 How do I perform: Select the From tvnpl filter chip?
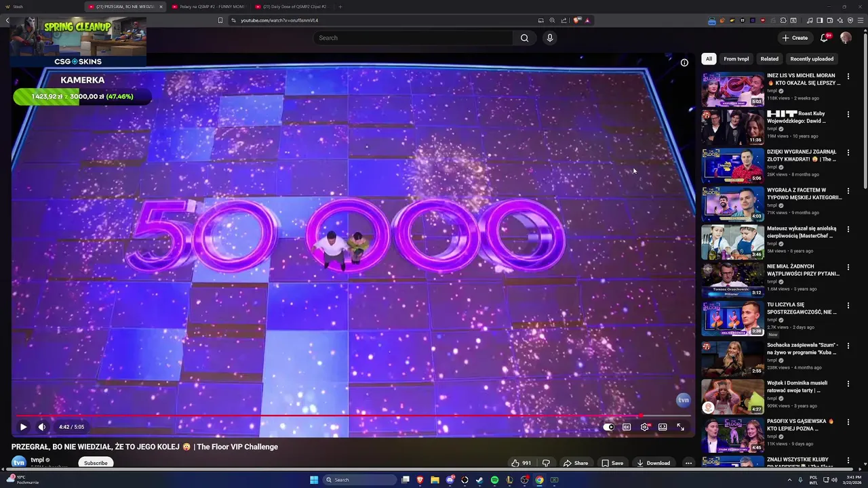point(736,59)
